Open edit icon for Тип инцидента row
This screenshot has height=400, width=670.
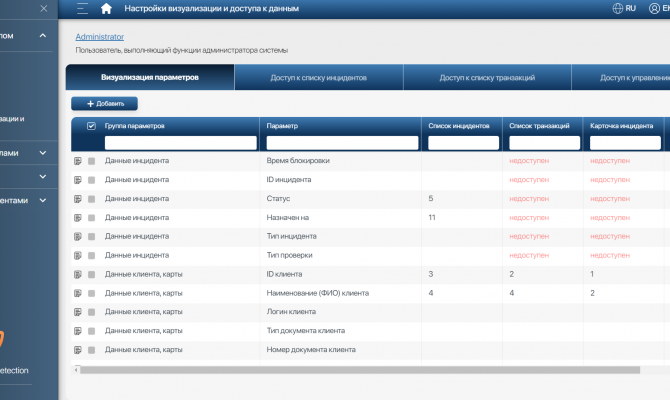(78, 236)
